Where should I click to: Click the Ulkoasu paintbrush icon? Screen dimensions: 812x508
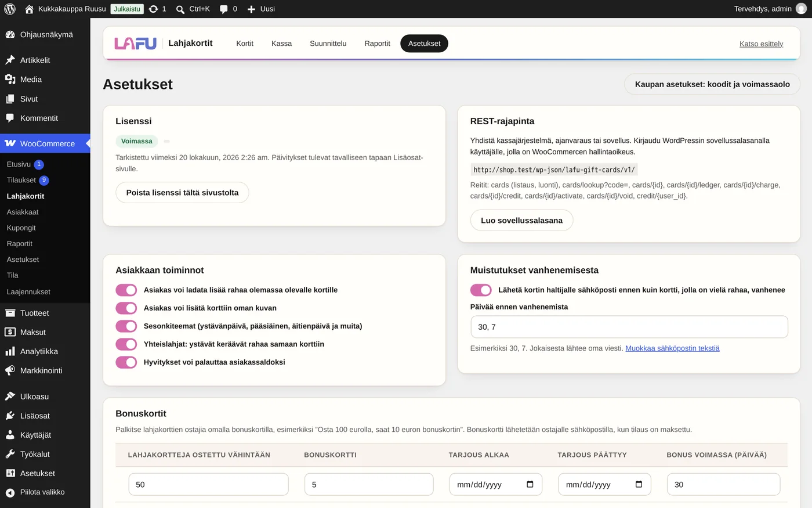(x=10, y=397)
